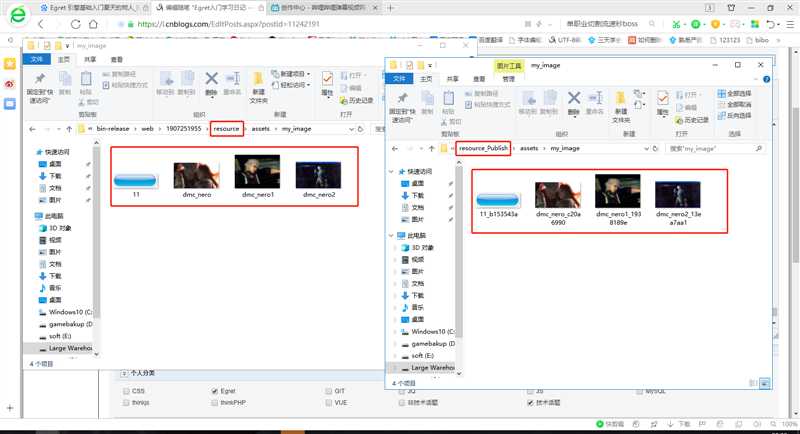Go up one level in right window
Image resolution: width=800 pixels, height=434 pixels.
point(431,148)
